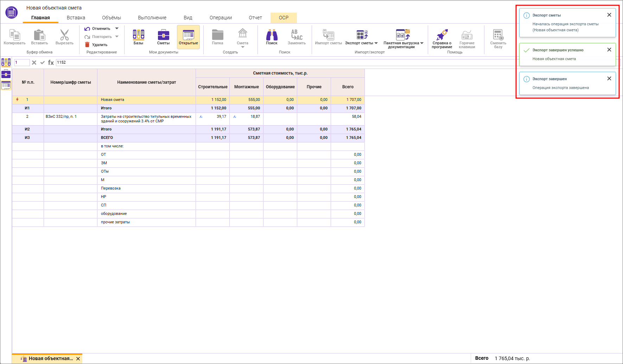The width and height of the screenshot is (623, 364).
Task: Open the bases panel icon in left sidebar
Action: point(6,63)
